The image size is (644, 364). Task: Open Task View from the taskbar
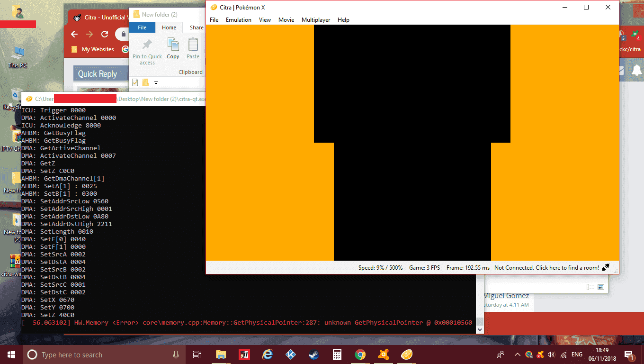(197, 355)
